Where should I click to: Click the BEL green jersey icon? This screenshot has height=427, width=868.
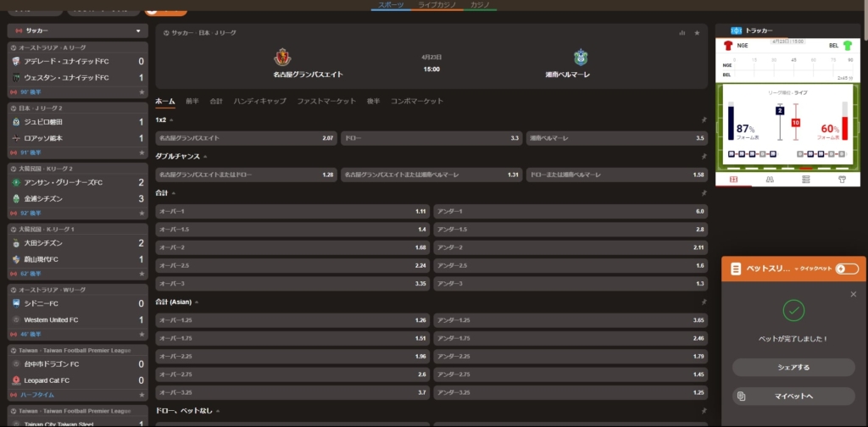tap(848, 46)
